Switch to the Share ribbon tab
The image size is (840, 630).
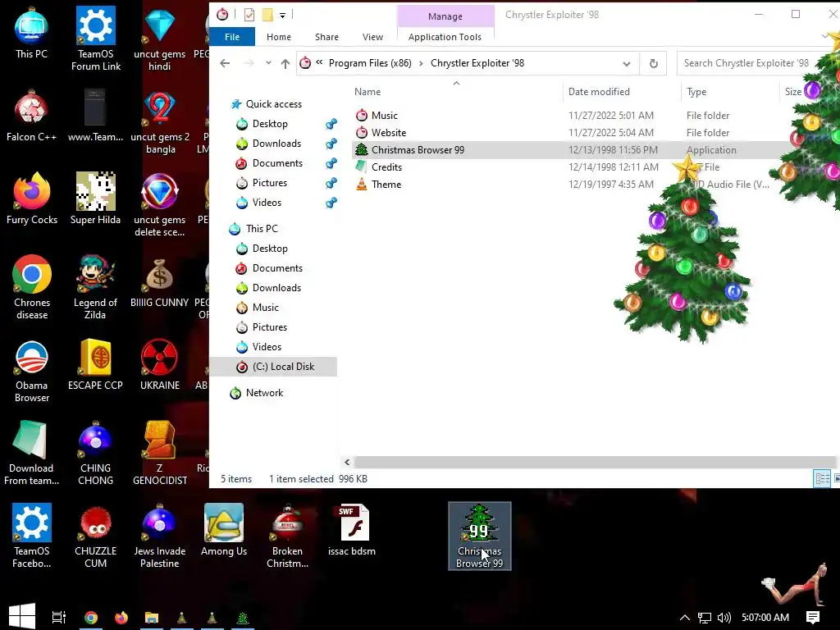pos(326,37)
